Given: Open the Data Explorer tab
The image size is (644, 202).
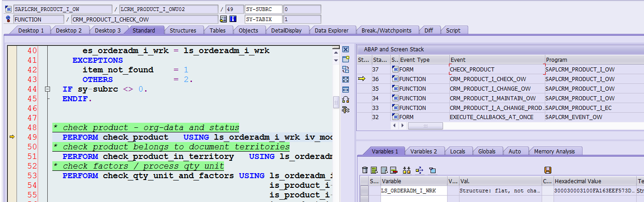Looking at the screenshot, I should (x=331, y=30).
